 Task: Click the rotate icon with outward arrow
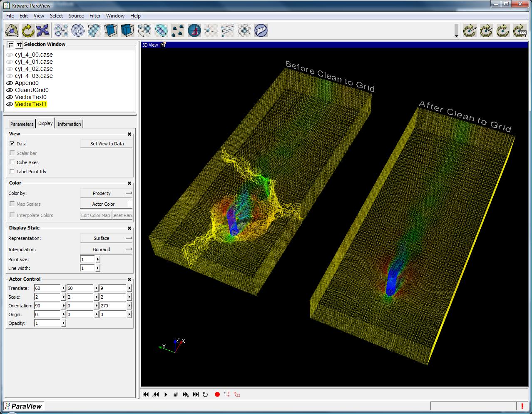point(470,30)
